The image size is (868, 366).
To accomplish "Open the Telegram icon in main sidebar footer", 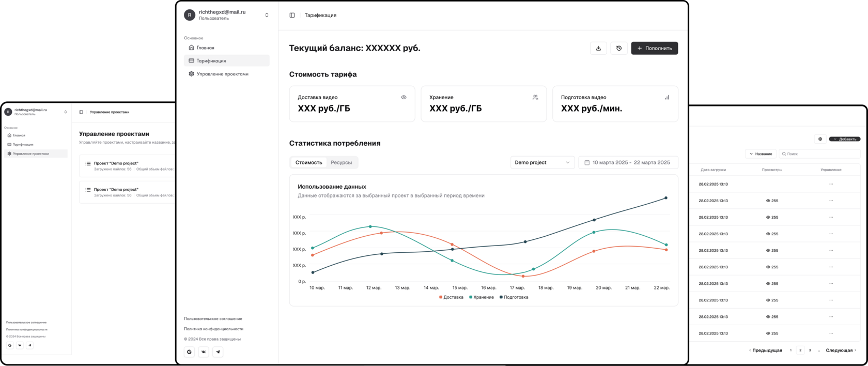I will [218, 352].
